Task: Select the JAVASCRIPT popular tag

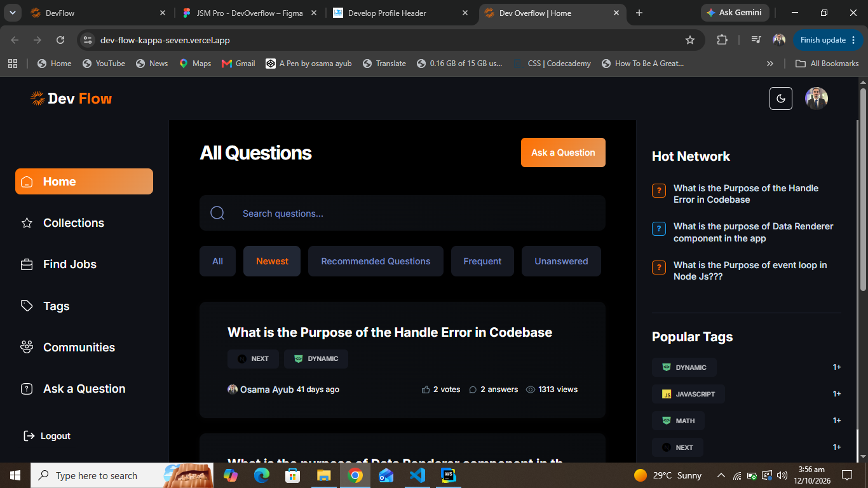Action: pyautogui.click(x=688, y=394)
